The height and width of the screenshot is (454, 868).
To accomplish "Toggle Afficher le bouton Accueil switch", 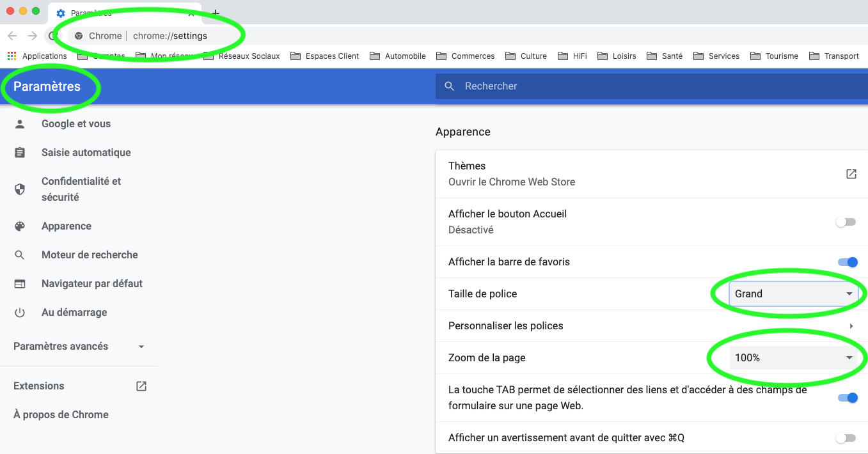I will coord(846,222).
